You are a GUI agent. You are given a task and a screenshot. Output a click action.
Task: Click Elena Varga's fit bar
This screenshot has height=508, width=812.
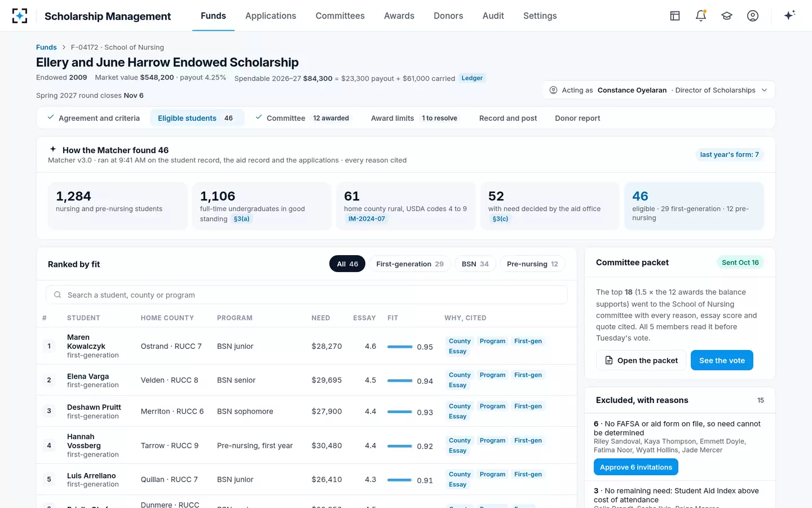(400, 380)
